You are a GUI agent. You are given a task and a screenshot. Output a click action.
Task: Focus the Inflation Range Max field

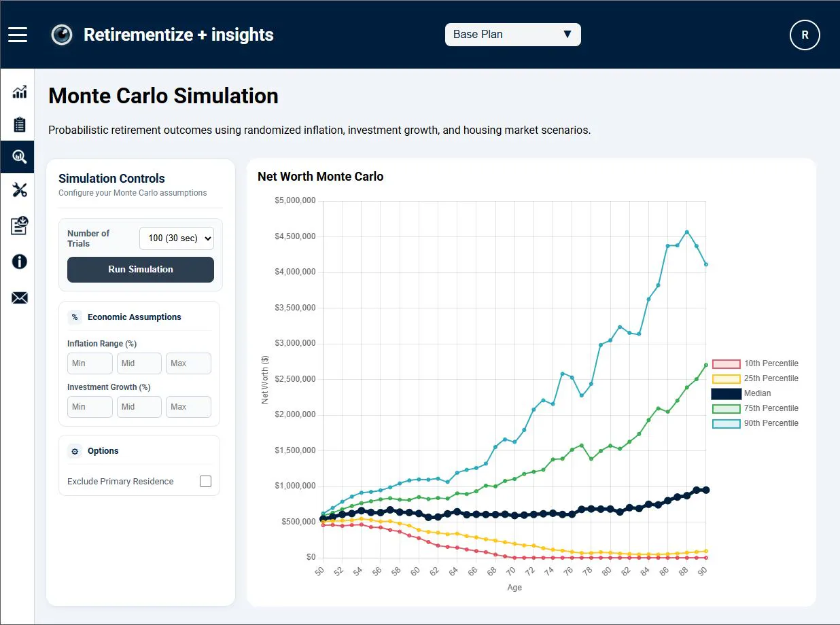188,363
